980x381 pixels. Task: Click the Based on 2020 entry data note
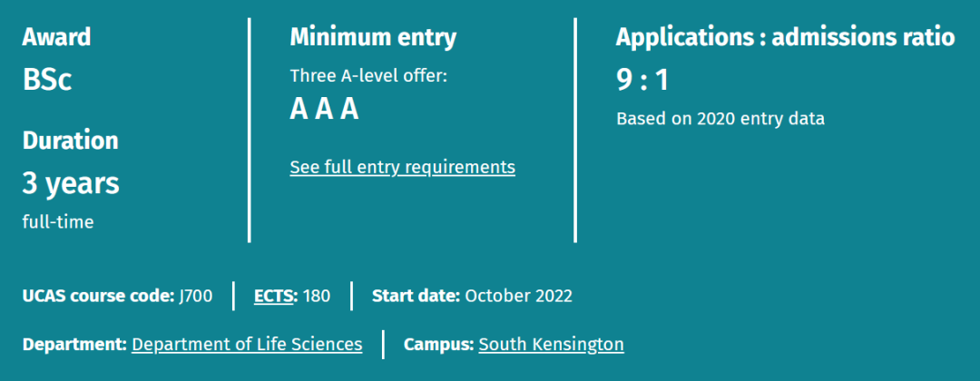pos(720,119)
